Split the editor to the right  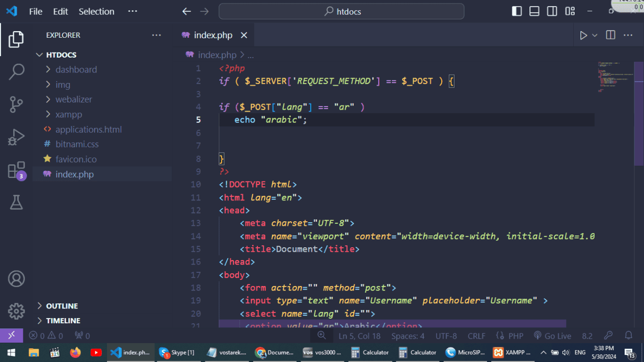(x=610, y=35)
